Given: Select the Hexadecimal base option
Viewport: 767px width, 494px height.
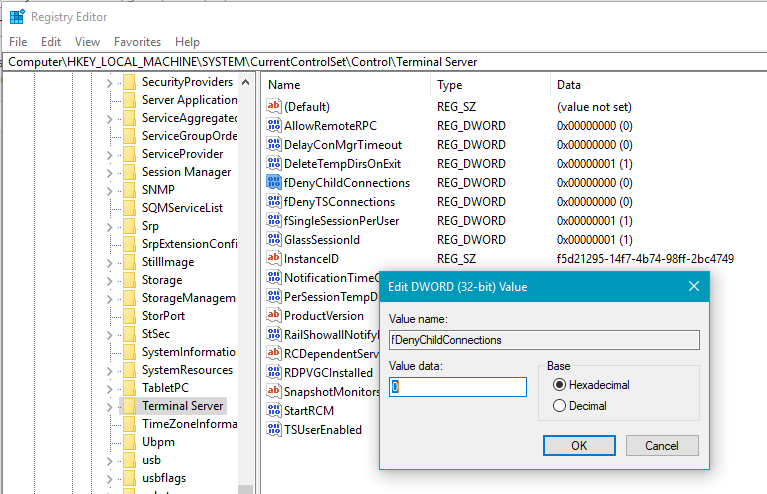Looking at the screenshot, I should click(x=560, y=385).
